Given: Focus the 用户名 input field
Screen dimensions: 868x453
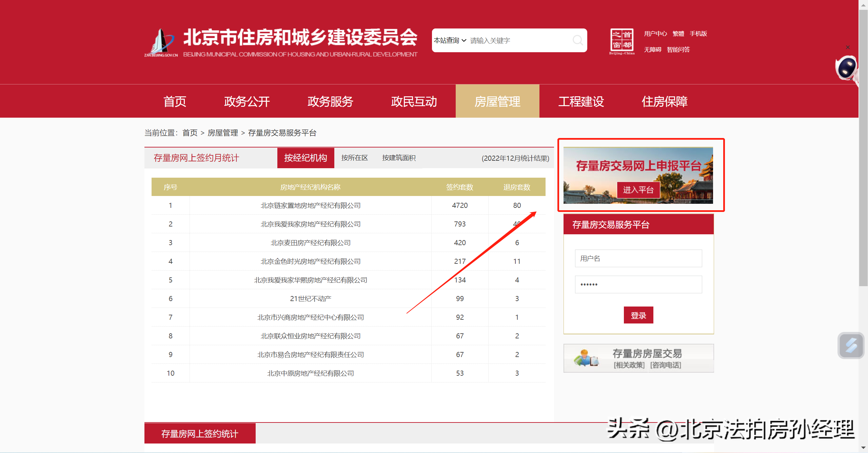Looking at the screenshot, I should [638, 258].
